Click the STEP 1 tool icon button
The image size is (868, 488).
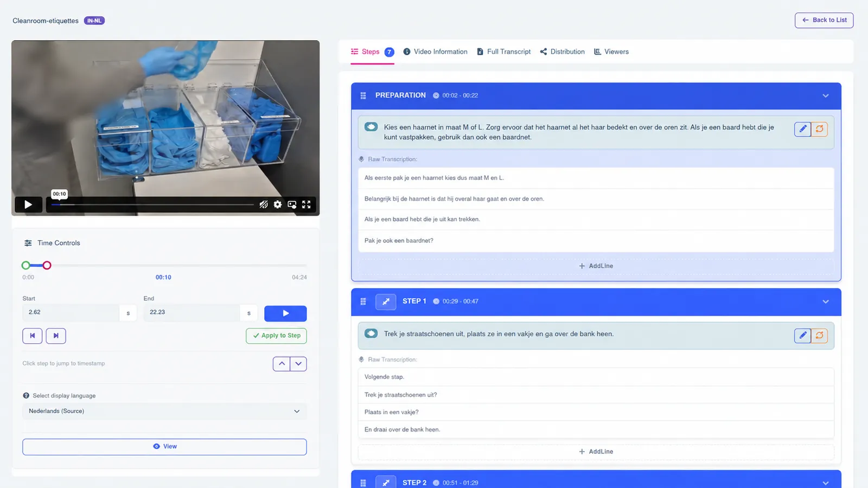tap(386, 301)
